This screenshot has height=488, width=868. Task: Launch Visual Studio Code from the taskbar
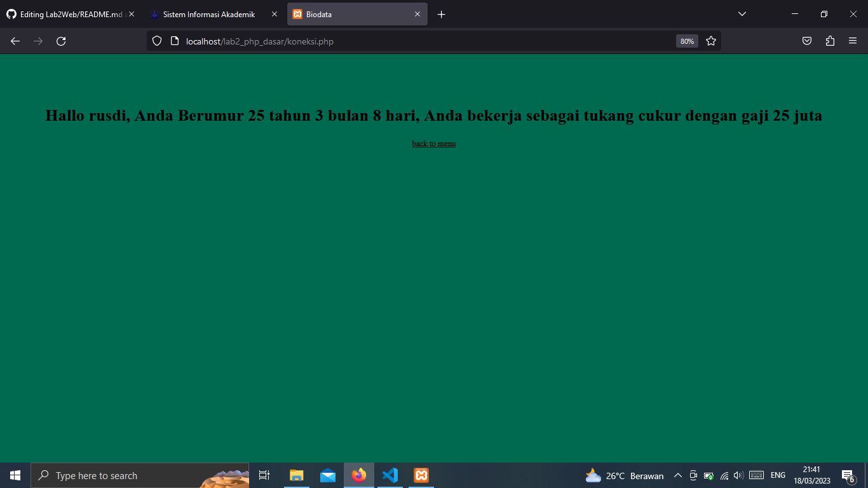(x=390, y=475)
